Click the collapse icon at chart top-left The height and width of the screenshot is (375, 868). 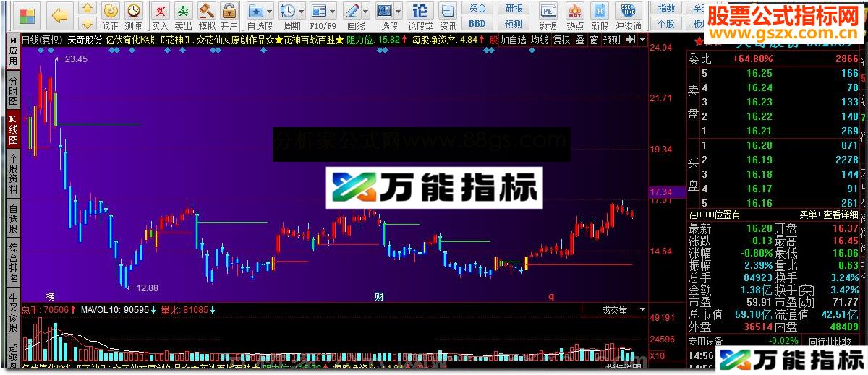[x=13, y=40]
